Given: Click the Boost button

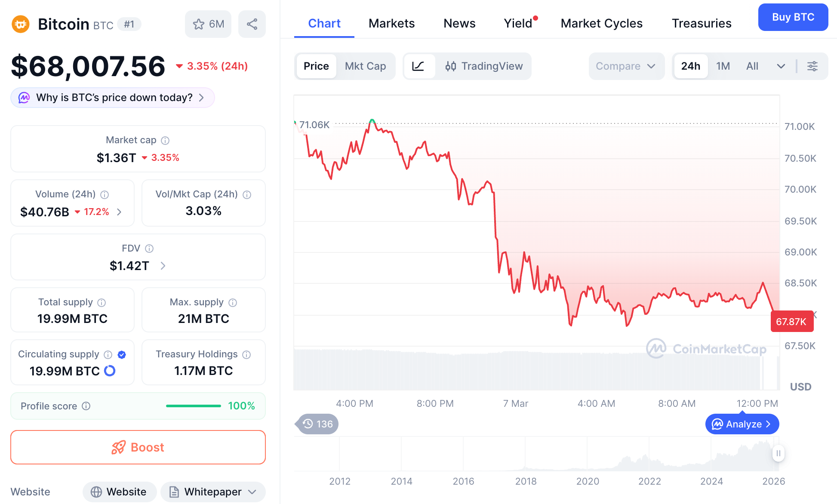Looking at the screenshot, I should [x=138, y=447].
